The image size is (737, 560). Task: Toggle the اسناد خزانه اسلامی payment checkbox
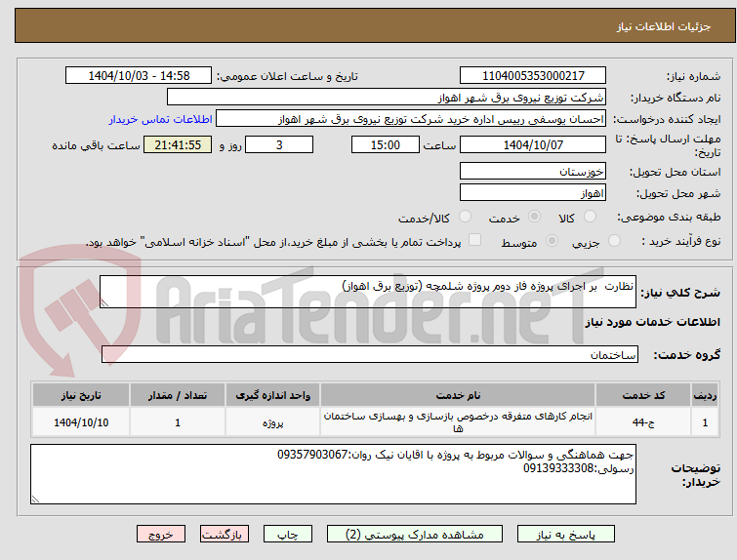click(x=475, y=240)
